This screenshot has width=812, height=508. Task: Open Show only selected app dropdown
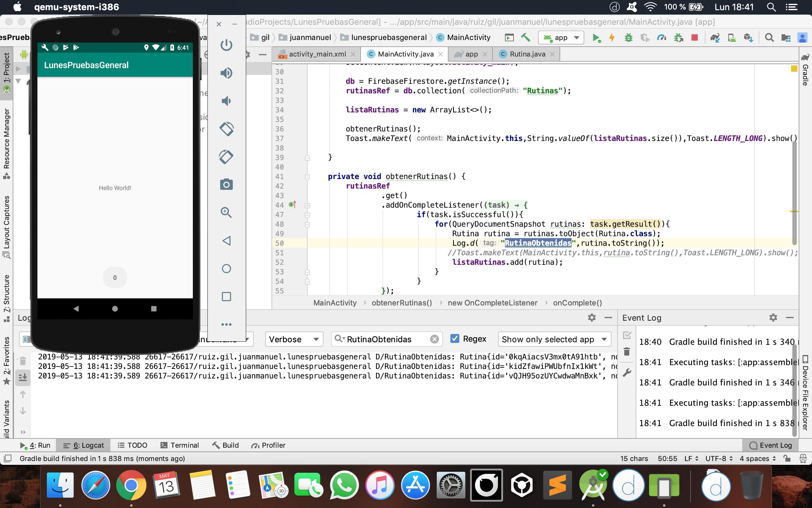coord(554,339)
